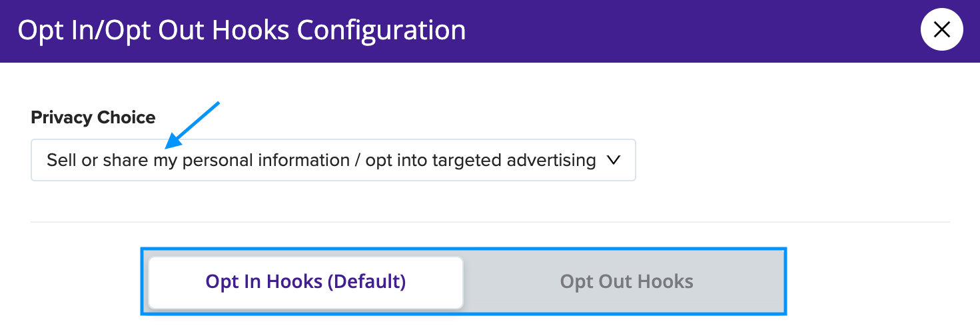Click the blue arrow annotation pointing at dropdown

pyautogui.click(x=193, y=125)
